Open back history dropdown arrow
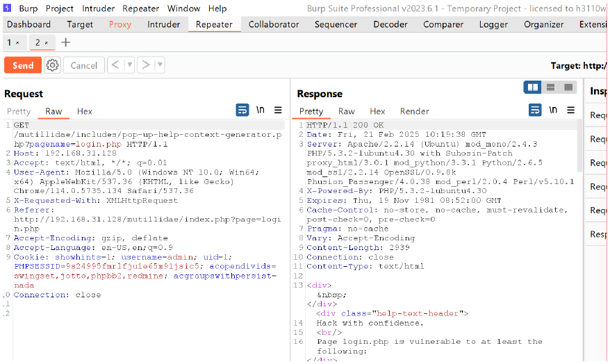610x364 pixels. [x=129, y=65]
